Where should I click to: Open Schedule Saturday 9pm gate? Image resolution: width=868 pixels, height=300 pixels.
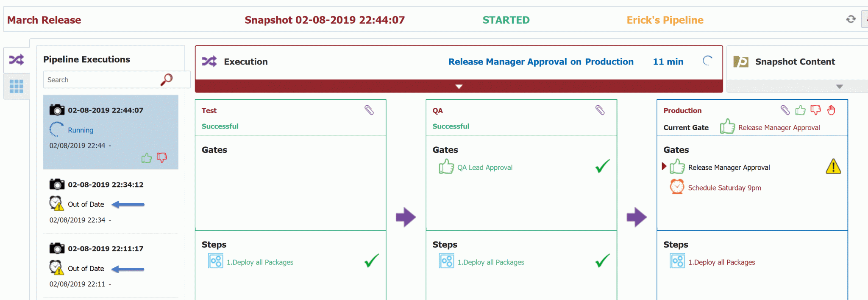point(724,188)
